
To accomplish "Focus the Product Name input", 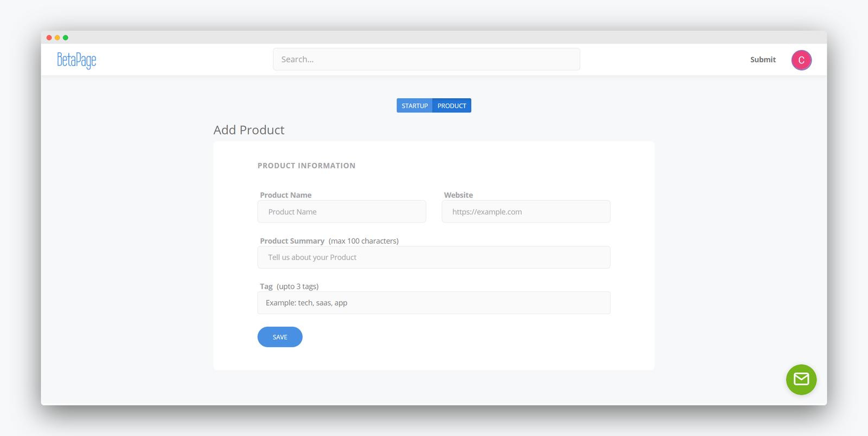I will [x=342, y=212].
